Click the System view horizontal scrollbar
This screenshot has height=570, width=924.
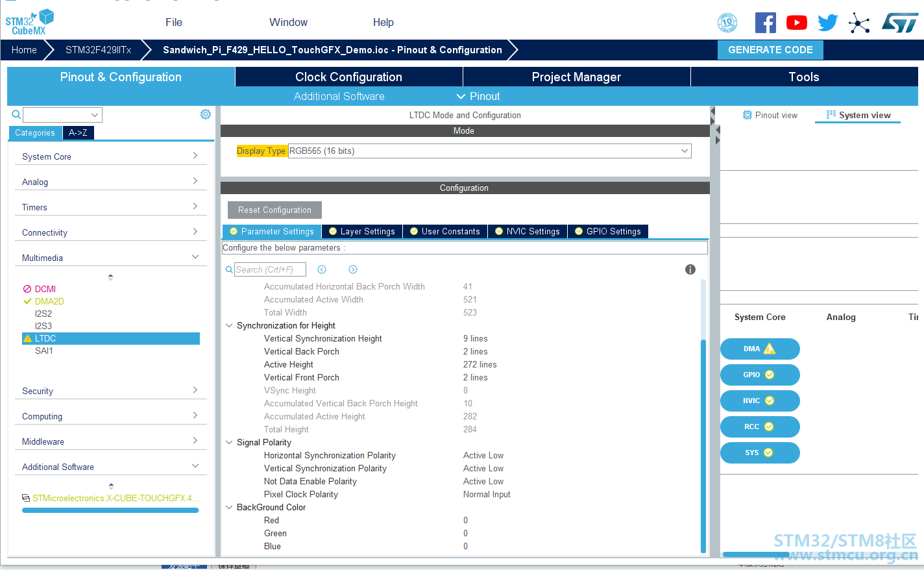pos(756,554)
